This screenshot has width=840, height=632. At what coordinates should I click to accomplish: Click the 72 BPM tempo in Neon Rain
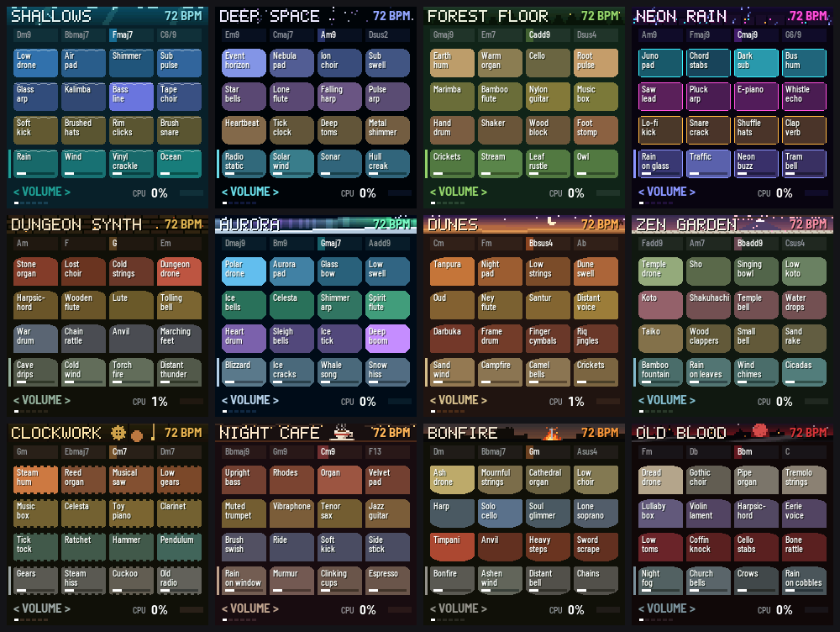point(808,16)
